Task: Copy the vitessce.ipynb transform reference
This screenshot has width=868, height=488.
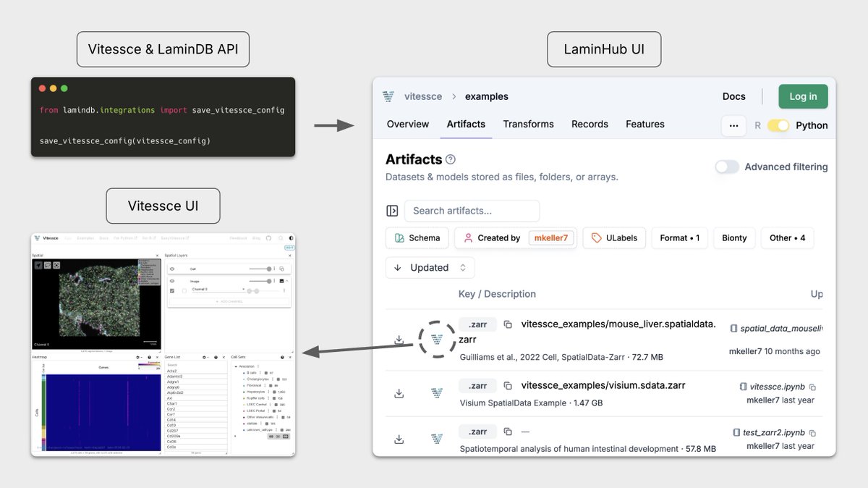Action: point(812,387)
